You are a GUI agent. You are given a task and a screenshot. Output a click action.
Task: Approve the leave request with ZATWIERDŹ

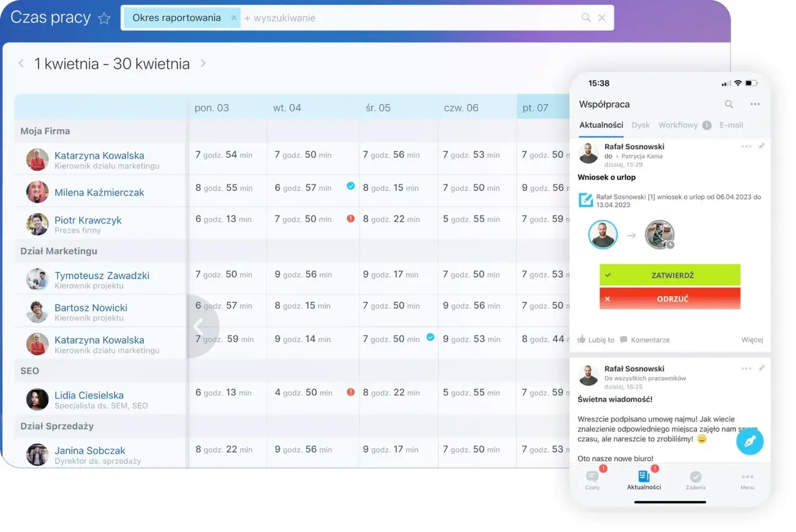coord(670,275)
